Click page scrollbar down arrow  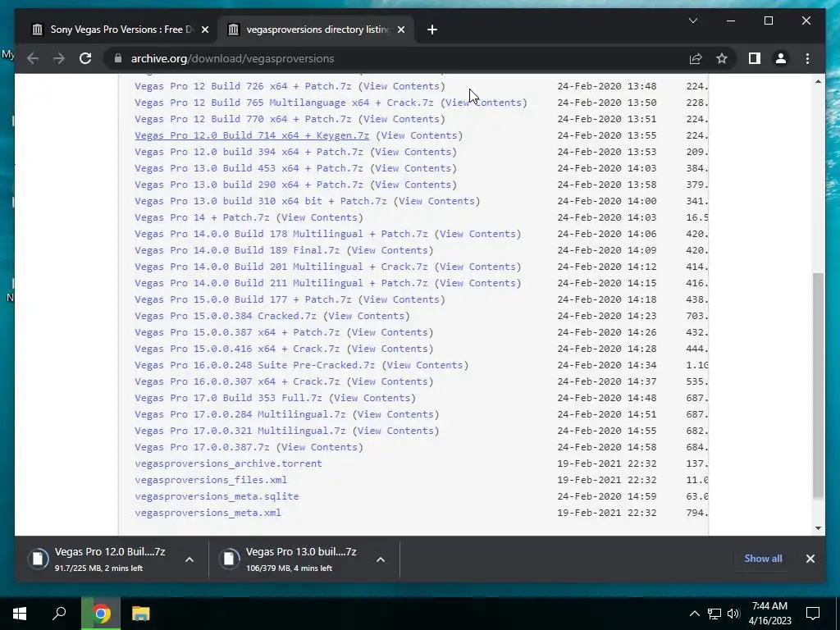(818, 528)
